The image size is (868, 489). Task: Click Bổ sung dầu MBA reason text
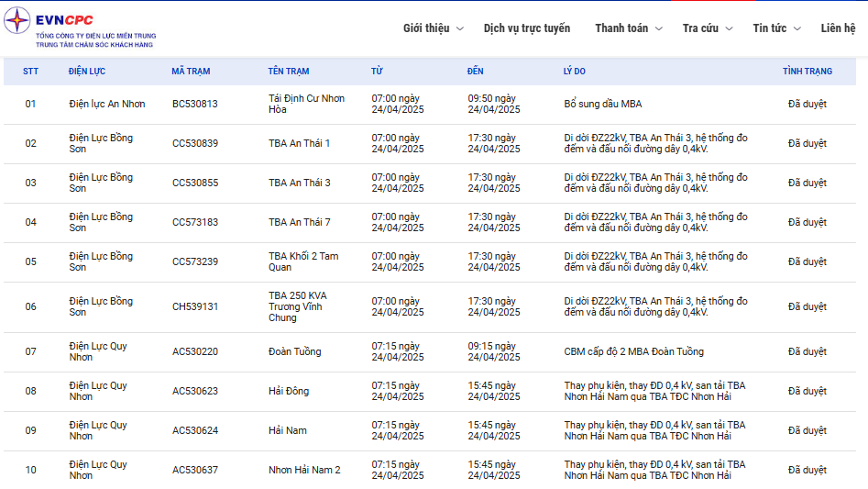(602, 105)
